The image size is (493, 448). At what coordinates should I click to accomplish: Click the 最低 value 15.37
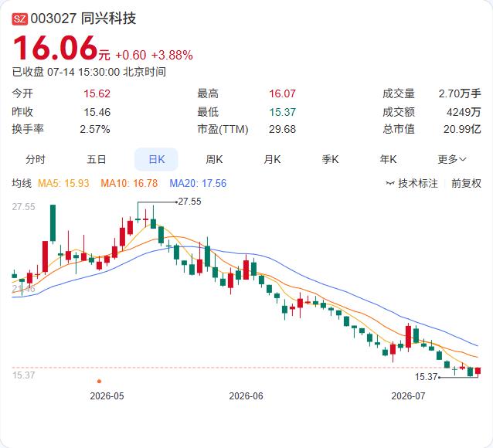click(x=282, y=112)
